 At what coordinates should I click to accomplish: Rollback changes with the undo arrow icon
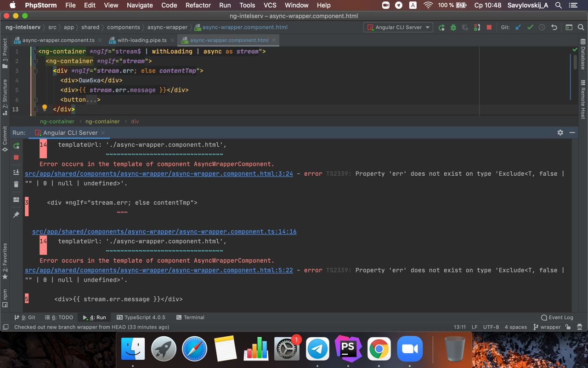click(554, 27)
